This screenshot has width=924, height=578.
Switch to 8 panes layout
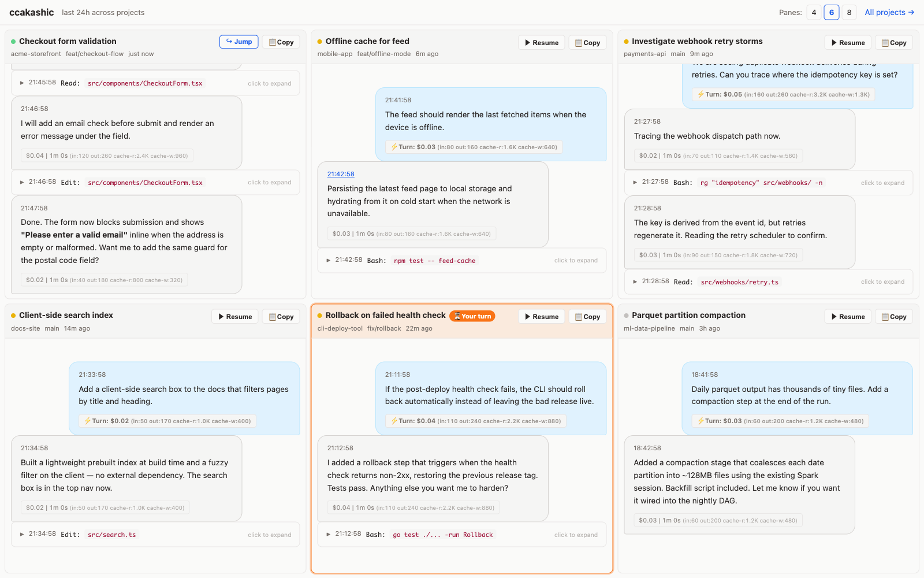click(x=849, y=12)
